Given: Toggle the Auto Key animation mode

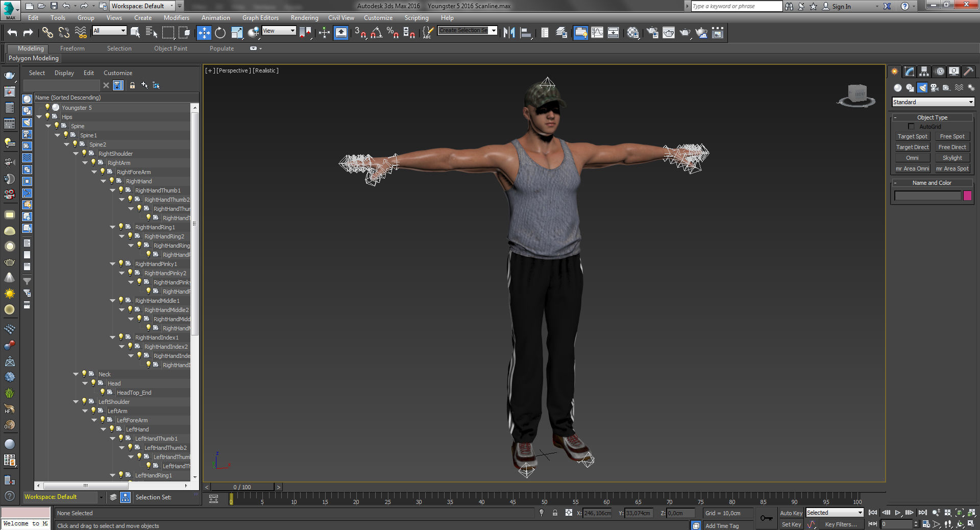Looking at the screenshot, I should click(791, 513).
